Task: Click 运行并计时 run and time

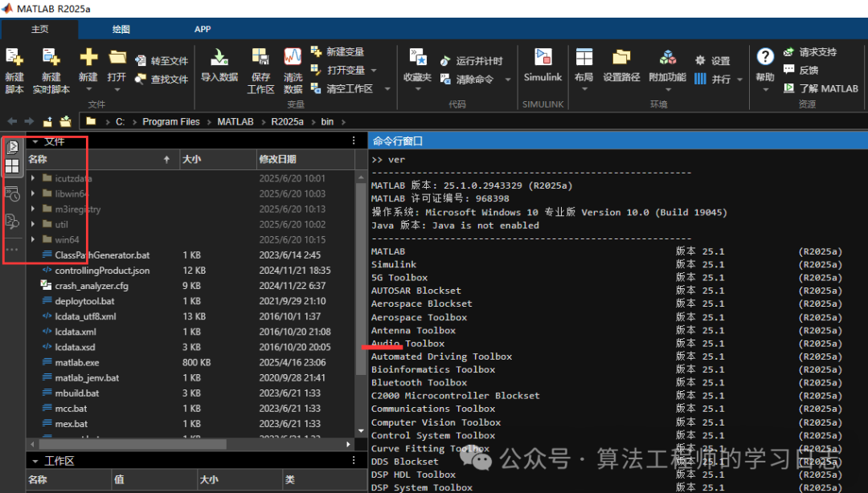Action: [x=472, y=61]
